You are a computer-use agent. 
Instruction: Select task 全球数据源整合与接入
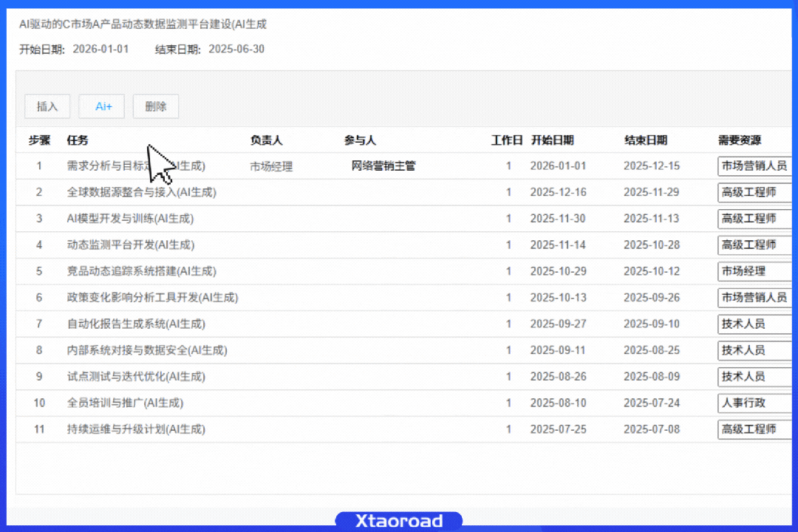click(x=141, y=192)
